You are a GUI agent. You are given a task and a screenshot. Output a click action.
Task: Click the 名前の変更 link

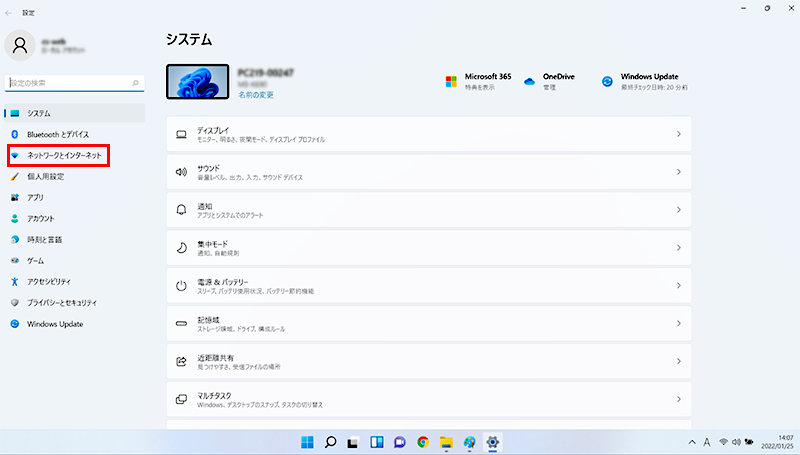256,95
